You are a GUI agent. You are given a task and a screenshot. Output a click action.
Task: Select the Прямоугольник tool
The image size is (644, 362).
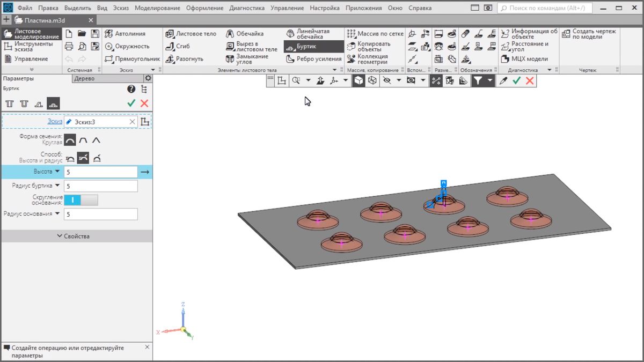[132, 59]
